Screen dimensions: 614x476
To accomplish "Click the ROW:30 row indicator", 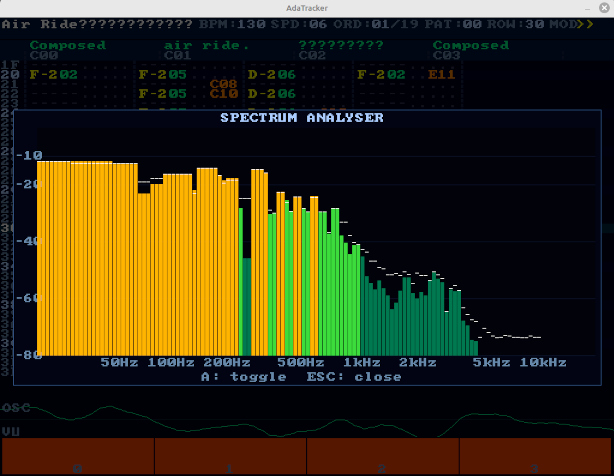I will point(516,24).
